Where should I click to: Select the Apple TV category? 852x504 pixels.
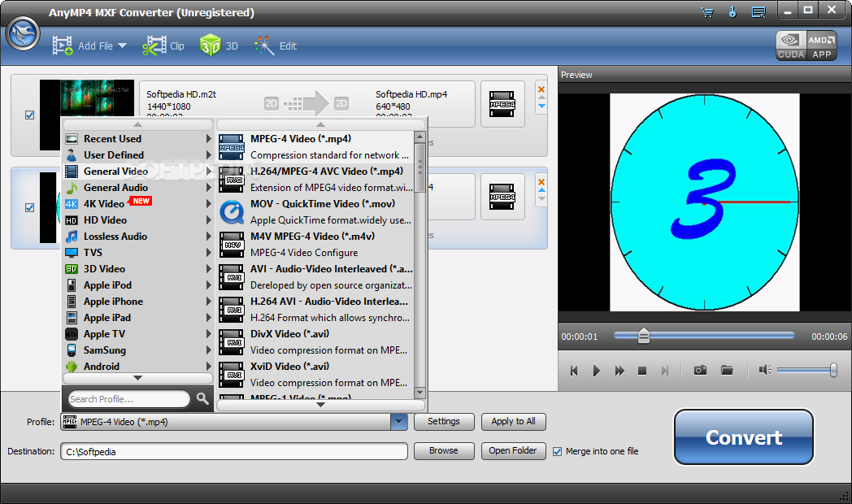click(138, 334)
